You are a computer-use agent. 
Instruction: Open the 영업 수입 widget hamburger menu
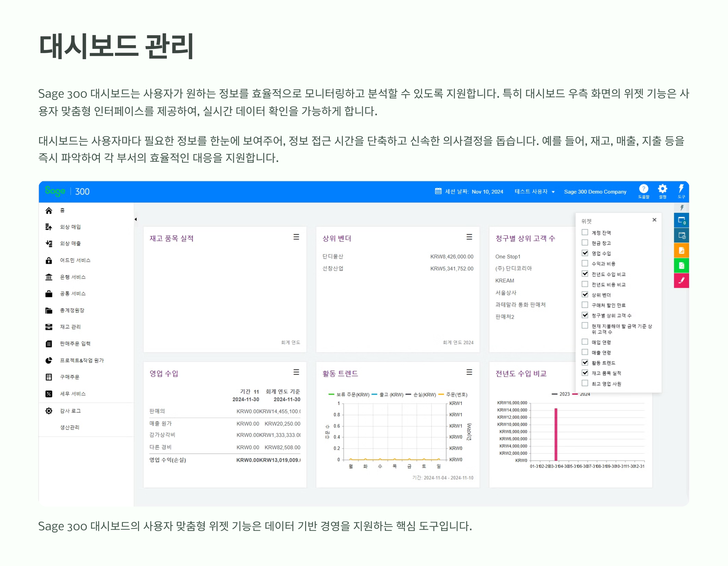(x=296, y=372)
